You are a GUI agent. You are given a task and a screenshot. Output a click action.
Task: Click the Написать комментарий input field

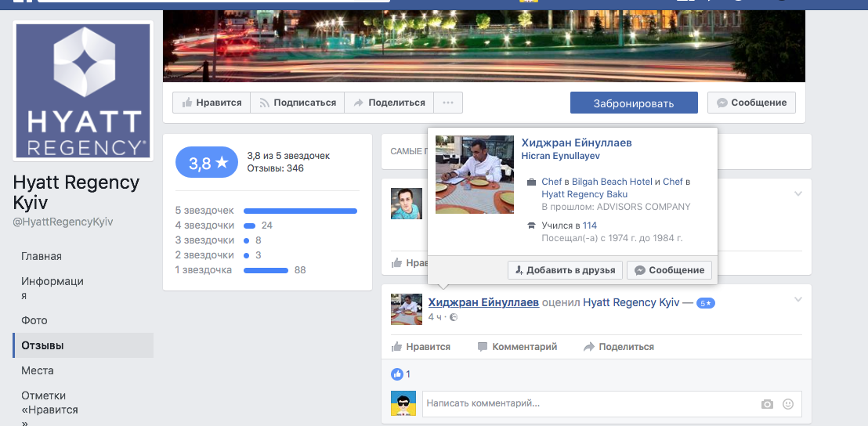(x=588, y=404)
